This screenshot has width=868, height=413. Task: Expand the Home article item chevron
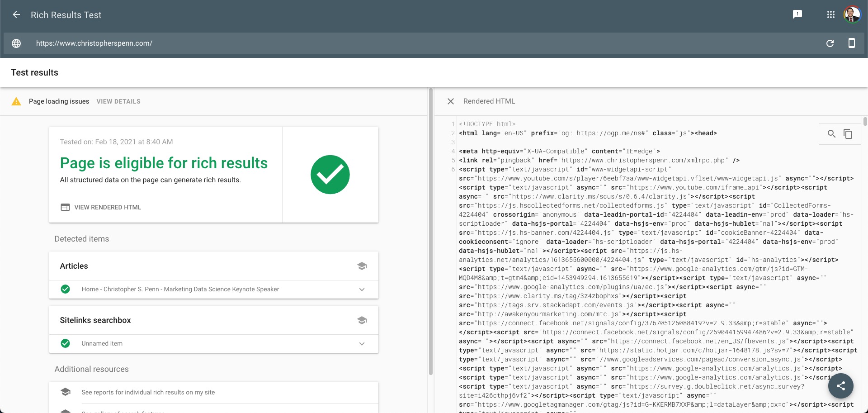[362, 290]
